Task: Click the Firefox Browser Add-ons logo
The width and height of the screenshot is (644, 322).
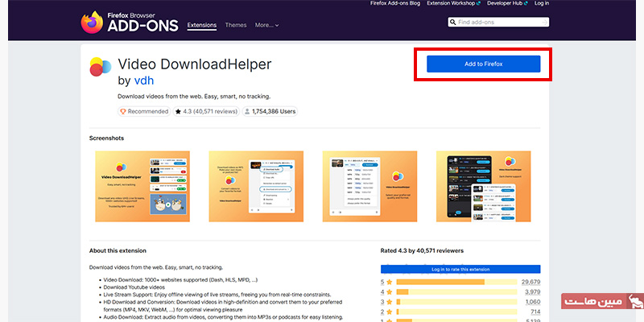Action: click(130, 23)
